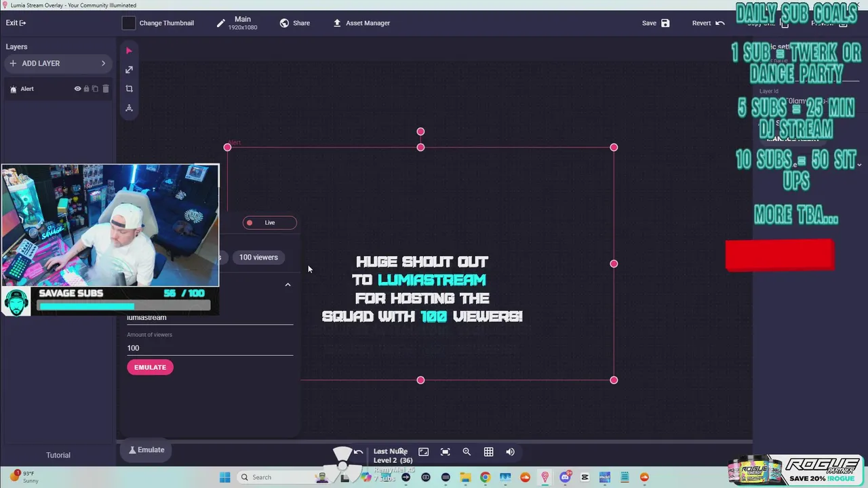Open Lumia Stream pin icon in taskbar
The width and height of the screenshot is (868, 488).
pos(545,477)
